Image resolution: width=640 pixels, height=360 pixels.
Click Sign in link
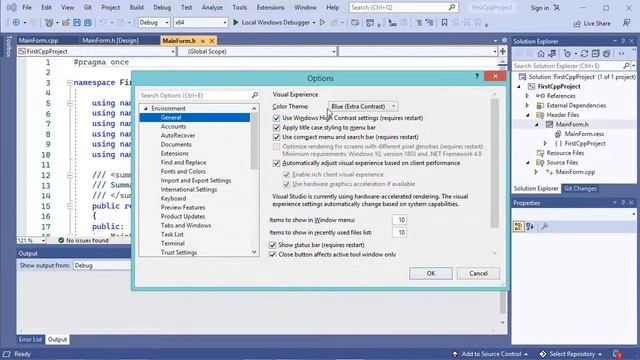[540, 8]
